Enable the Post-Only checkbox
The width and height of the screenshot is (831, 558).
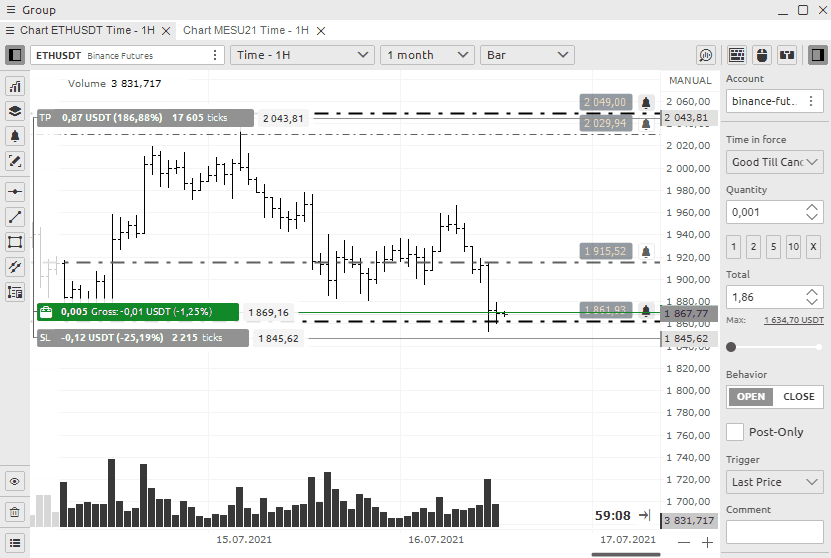point(735,432)
